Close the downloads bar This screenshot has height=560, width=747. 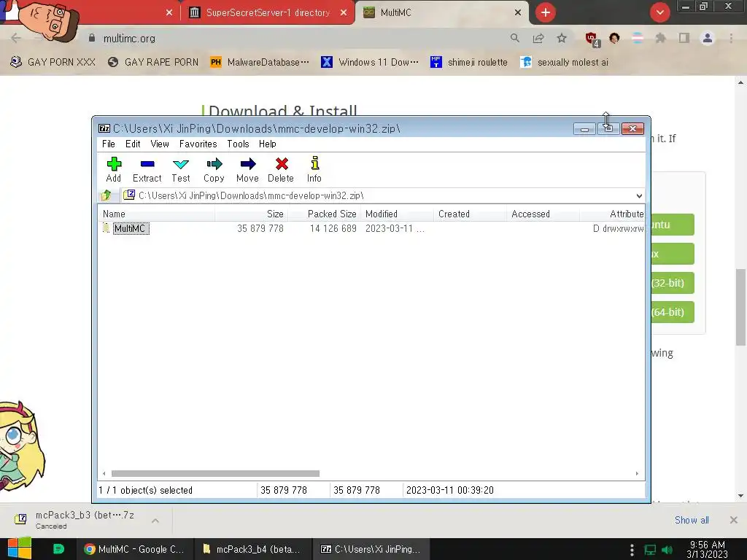tap(734, 520)
